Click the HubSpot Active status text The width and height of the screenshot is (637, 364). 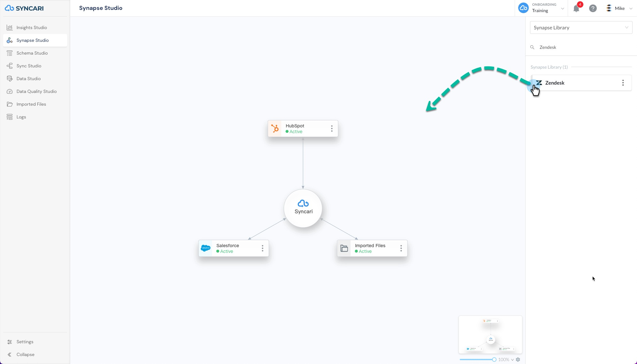(296, 132)
